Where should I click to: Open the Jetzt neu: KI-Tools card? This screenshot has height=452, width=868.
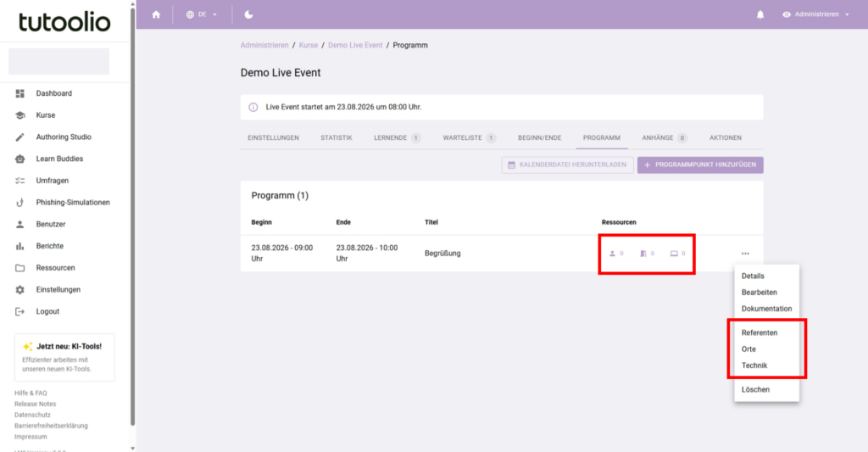(x=64, y=357)
